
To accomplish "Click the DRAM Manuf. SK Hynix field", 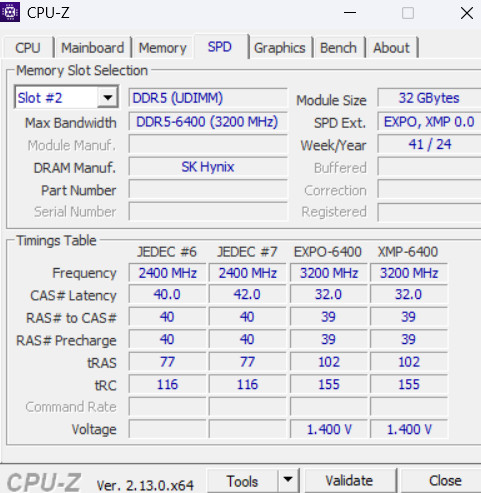I will (208, 167).
